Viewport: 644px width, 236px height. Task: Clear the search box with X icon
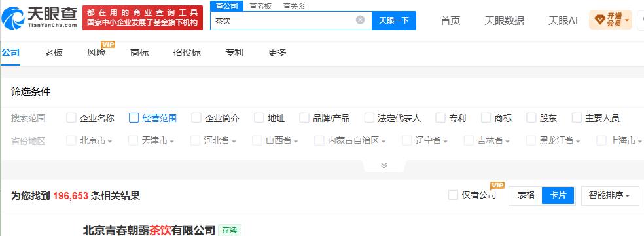[360, 20]
